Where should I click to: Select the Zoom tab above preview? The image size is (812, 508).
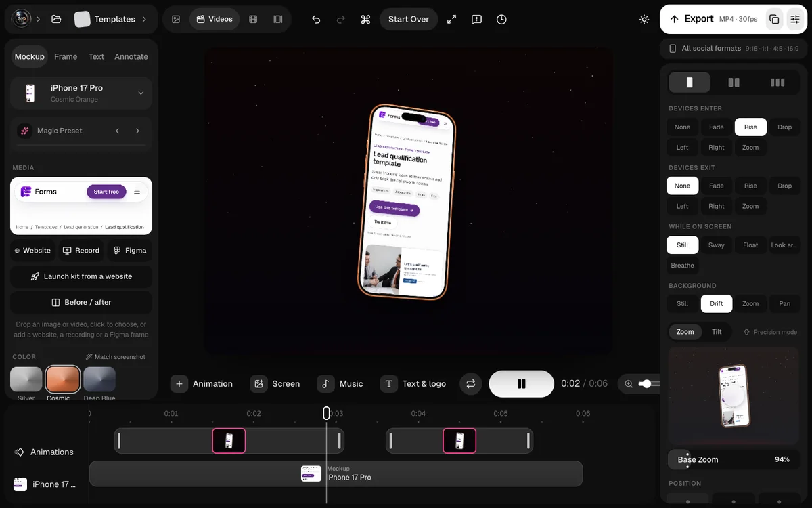tap(685, 332)
